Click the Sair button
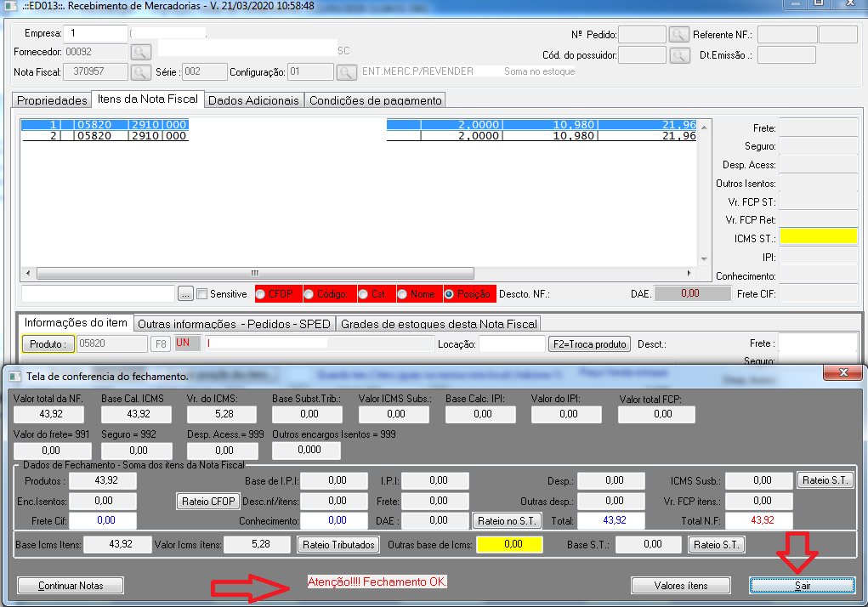Screen dimensions: 868x607 click(802, 585)
